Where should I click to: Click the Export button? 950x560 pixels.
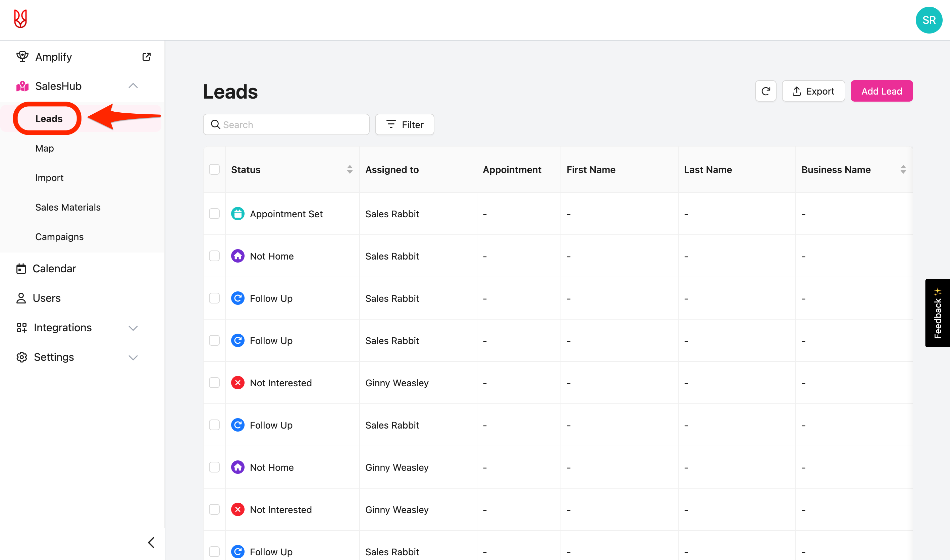[813, 91]
